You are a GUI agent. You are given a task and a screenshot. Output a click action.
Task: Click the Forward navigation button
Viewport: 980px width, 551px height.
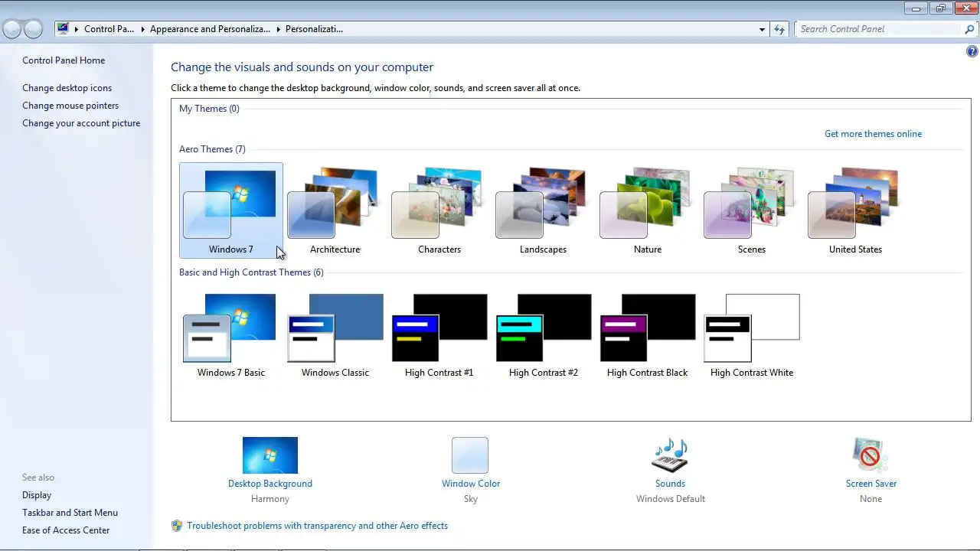point(33,29)
